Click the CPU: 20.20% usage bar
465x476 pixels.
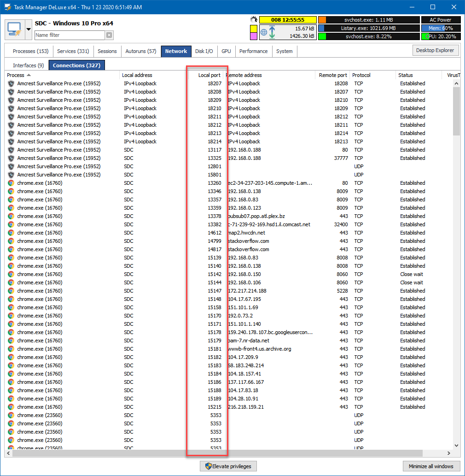(x=441, y=36)
